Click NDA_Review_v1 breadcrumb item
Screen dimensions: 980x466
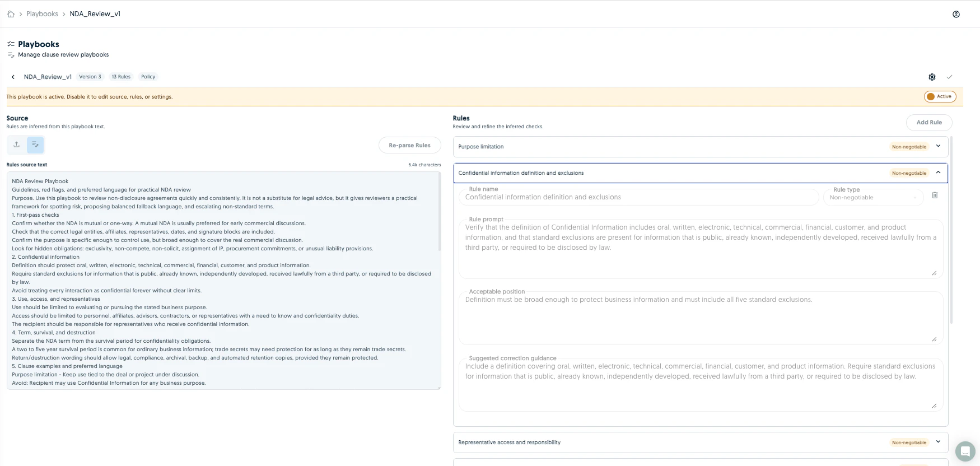[x=95, y=14]
